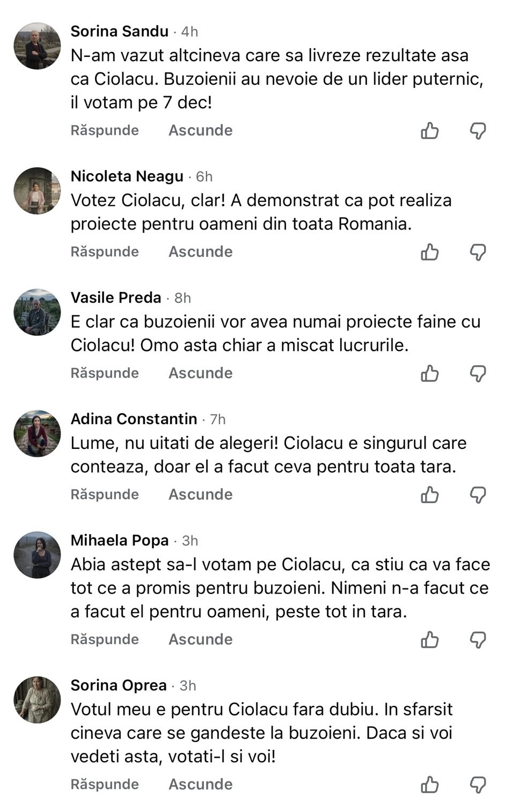Hide Sorina Oprea's comment with Ascunde

tap(200, 784)
